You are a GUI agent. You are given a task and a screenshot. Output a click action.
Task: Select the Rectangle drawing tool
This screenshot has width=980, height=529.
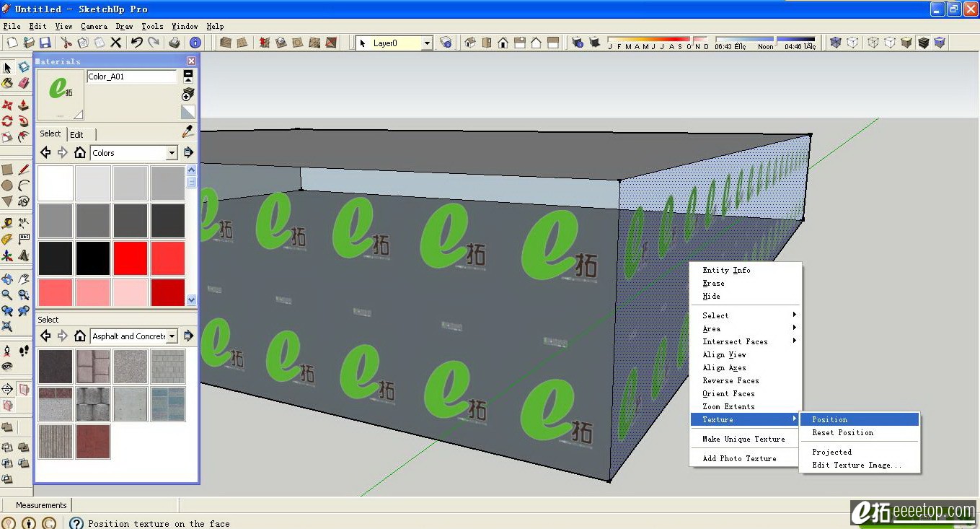click(7, 170)
